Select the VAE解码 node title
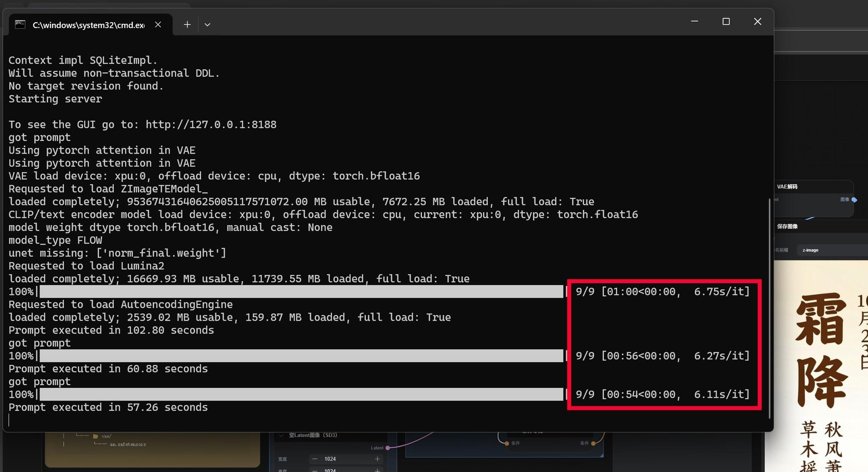 point(787,187)
